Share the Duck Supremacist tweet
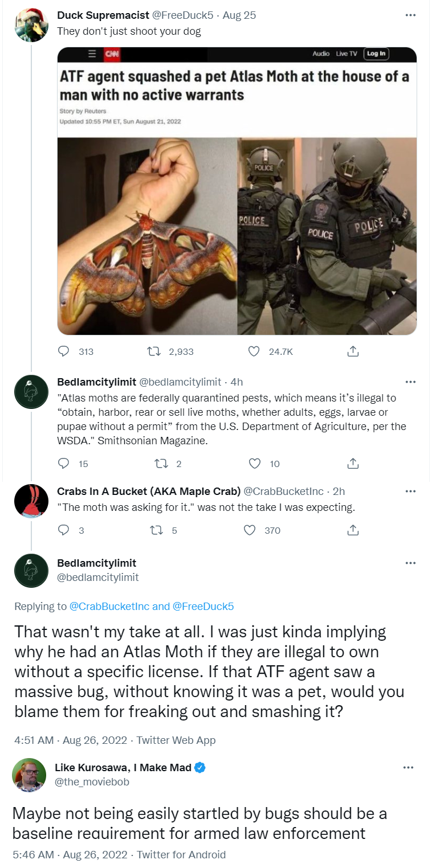 tap(353, 351)
